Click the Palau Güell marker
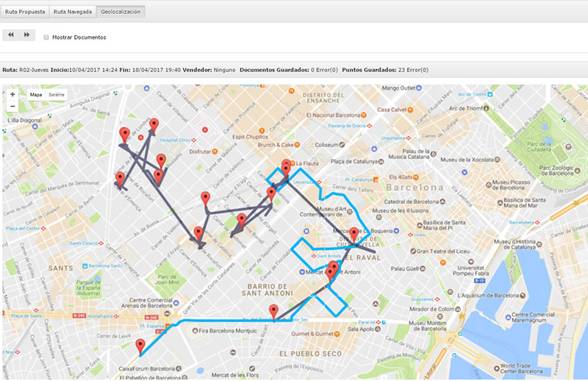The height and width of the screenshot is (381, 588). [423, 268]
